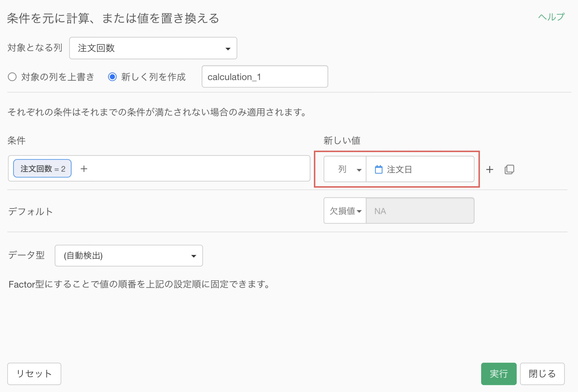Click the 条件 header label
Viewport: 578px width, 392px height.
click(16, 140)
